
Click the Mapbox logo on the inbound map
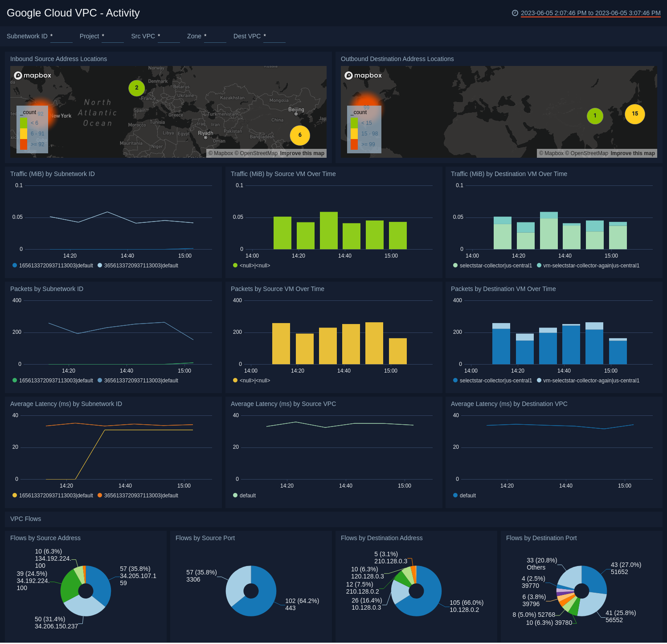pyautogui.click(x=33, y=75)
